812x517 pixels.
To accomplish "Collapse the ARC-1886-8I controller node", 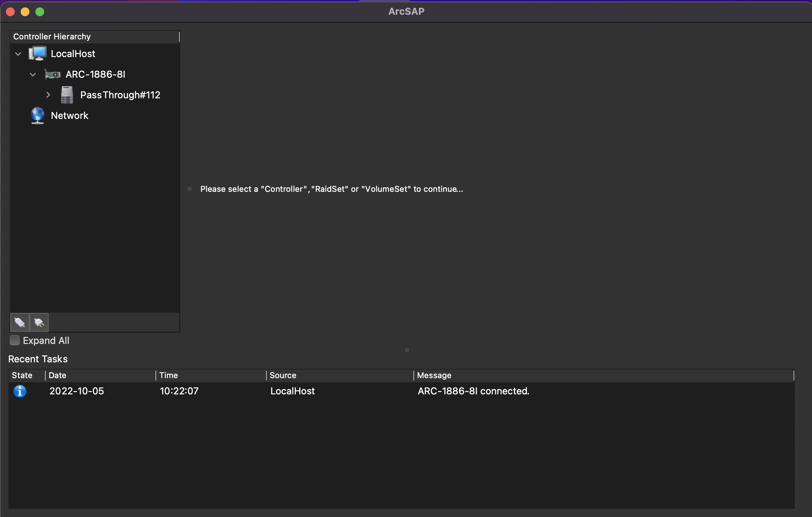I will click(x=33, y=74).
